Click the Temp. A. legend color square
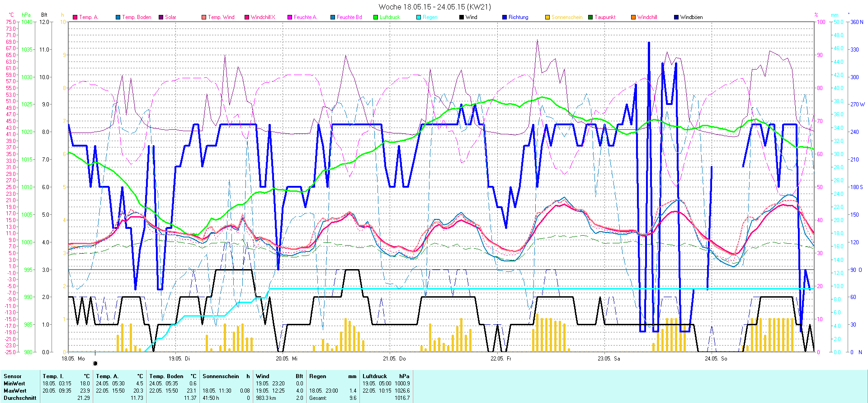The height and width of the screenshot is (403, 868). [75, 17]
